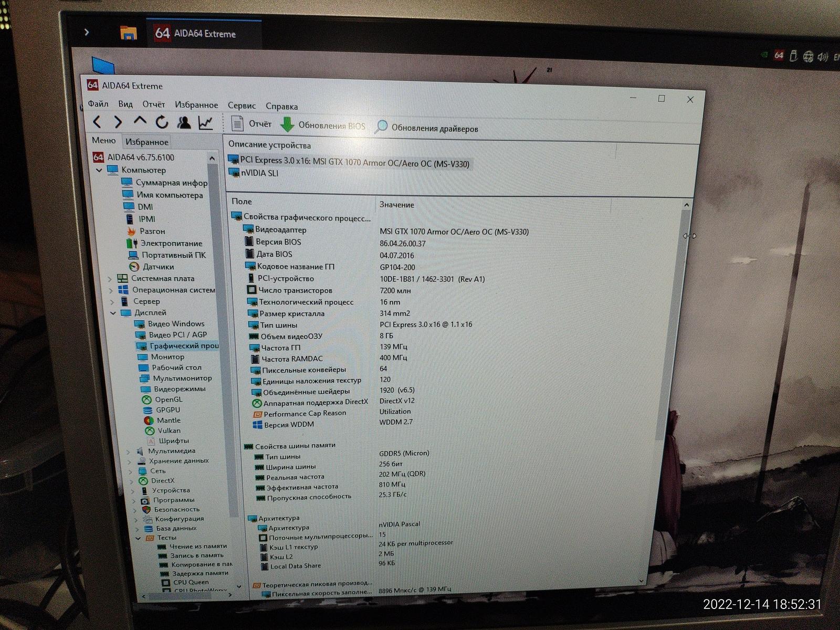Collapse the Компьютер tree node
Image resolution: width=840 pixels, height=630 pixels.
point(99,170)
